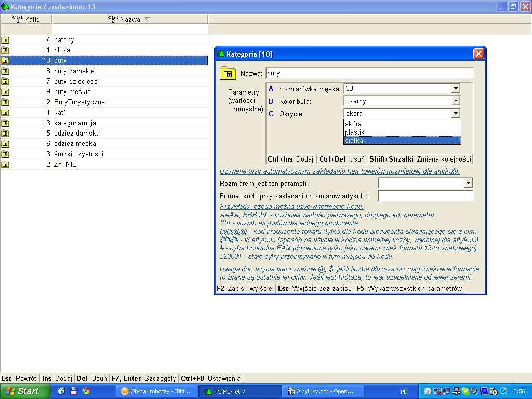Open the Windows Start button
Image resolution: width=532 pixels, height=399 pixels.
(x=25, y=391)
